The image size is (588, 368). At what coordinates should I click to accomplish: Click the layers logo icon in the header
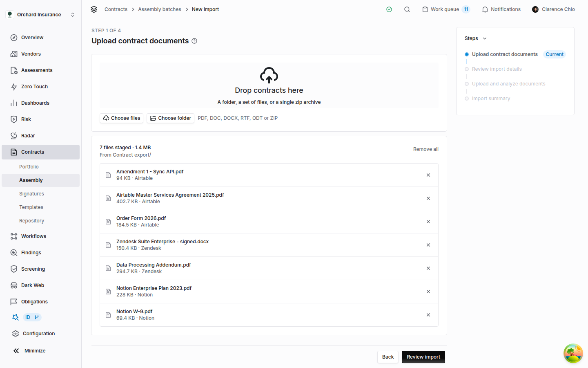(x=94, y=9)
